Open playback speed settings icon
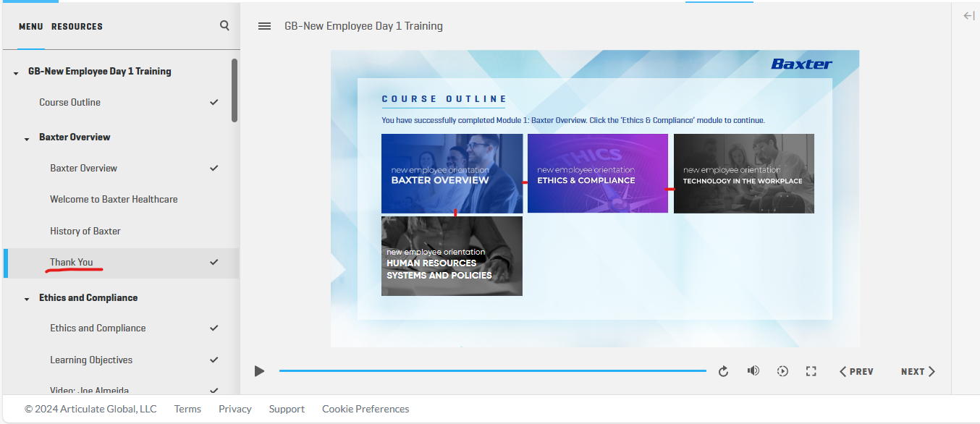Image resolution: width=980 pixels, height=424 pixels. click(x=782, y=371)
